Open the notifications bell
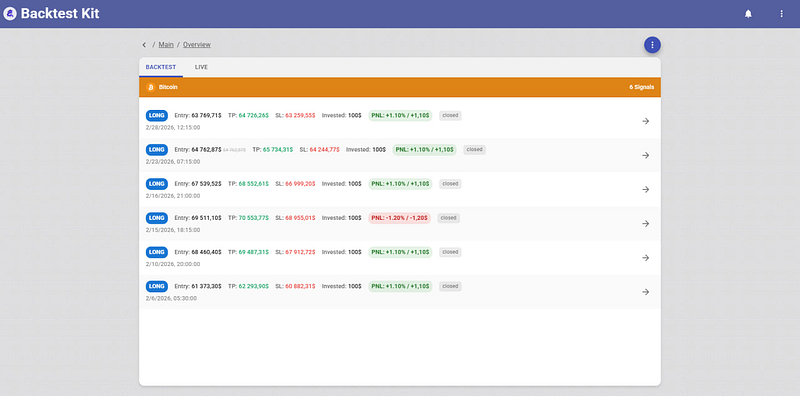Screen dimensions: 800x396 click(748, 14)
